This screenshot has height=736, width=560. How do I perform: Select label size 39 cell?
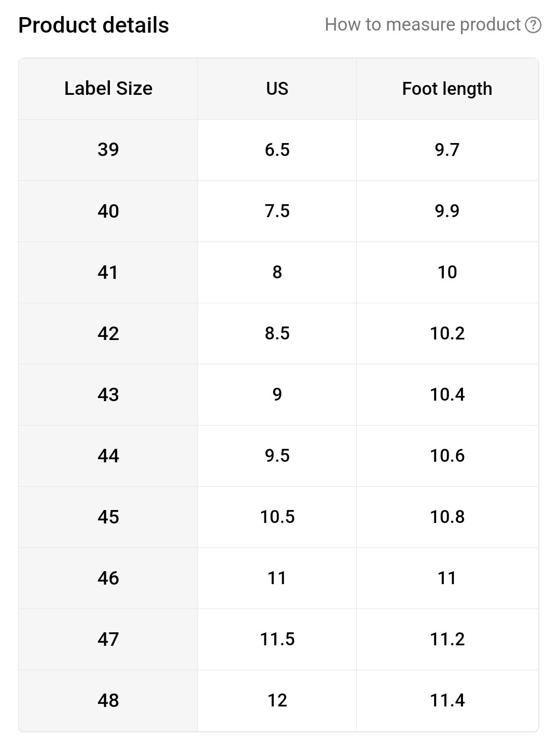pyautogui.click(x=108, y=150)
